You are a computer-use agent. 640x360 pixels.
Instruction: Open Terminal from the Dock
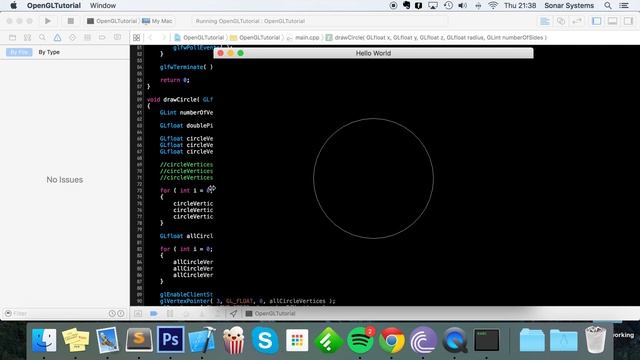pyautogui.click(x=487, y=340)
